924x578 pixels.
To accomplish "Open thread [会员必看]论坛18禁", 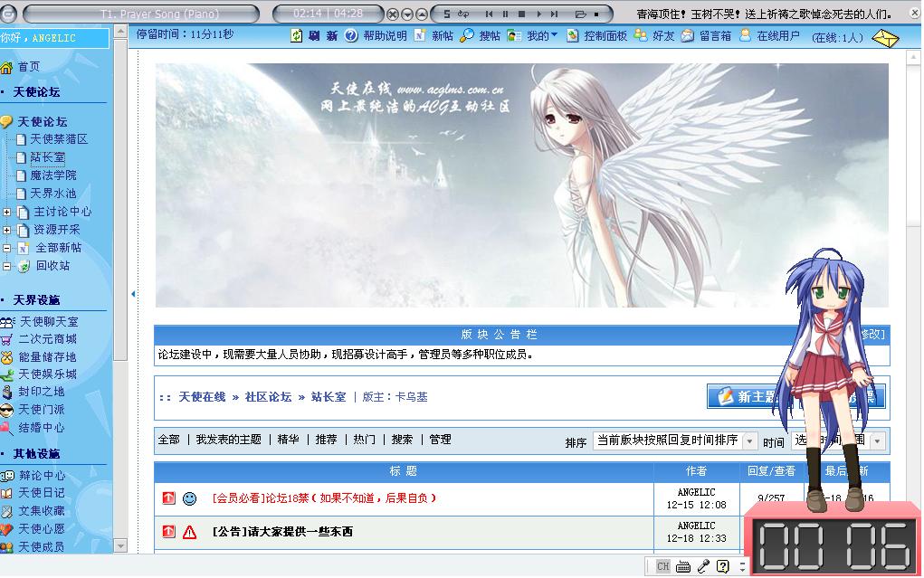I will [x=324, y=498].
